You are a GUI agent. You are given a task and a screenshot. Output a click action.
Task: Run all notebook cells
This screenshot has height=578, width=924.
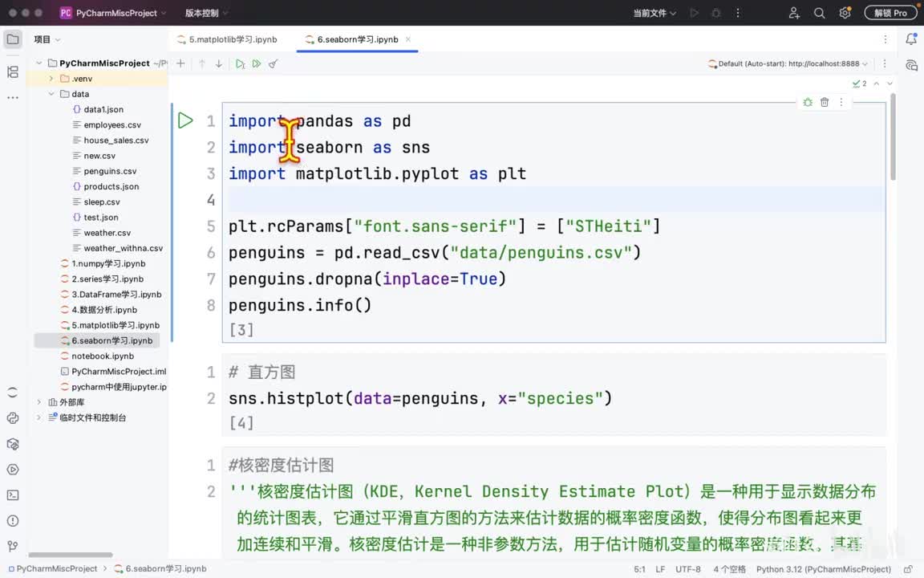coord(257,63)
